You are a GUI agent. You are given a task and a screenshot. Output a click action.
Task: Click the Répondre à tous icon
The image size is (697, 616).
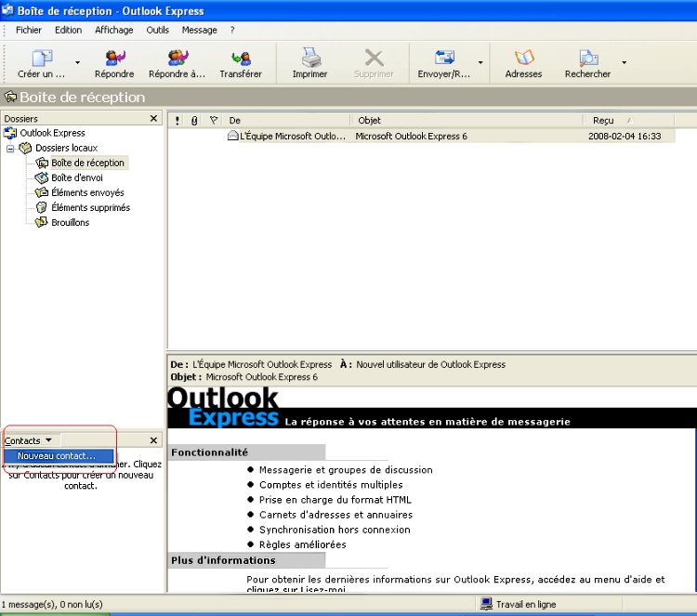177,59
